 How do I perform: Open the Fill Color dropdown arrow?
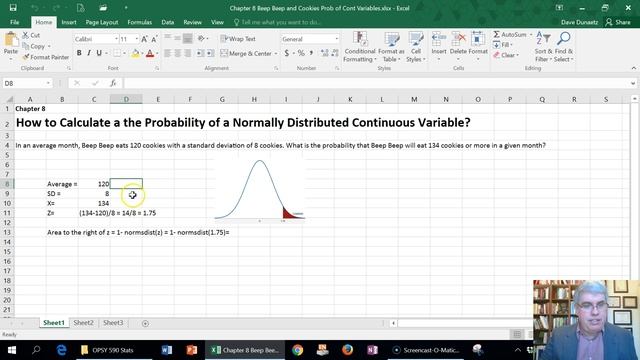pyautogui.click(x=142, y=53)
